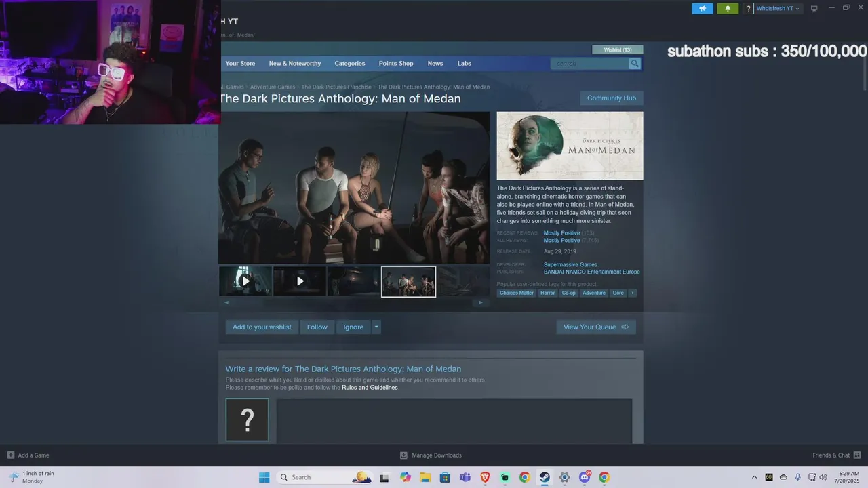Open the Rules and Guidelines link
The height and width of the screenshot is (488, 868).
click(x=370, y=388)
